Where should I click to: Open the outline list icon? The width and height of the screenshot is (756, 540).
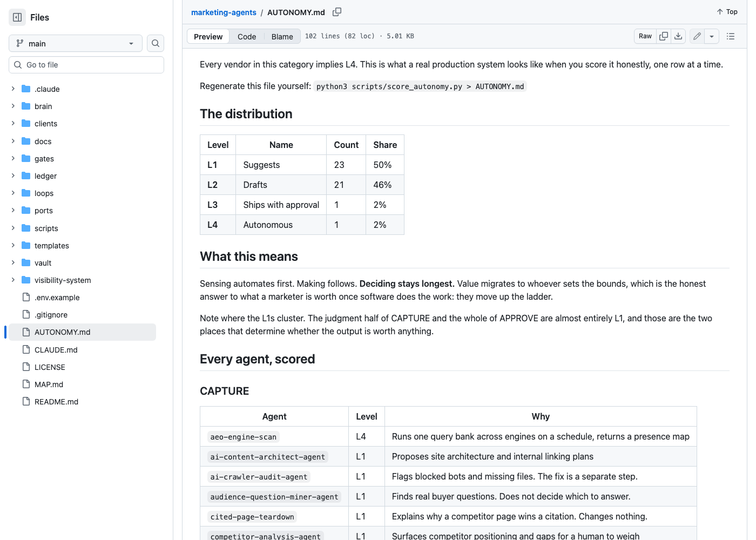click(x=731, y=36)
